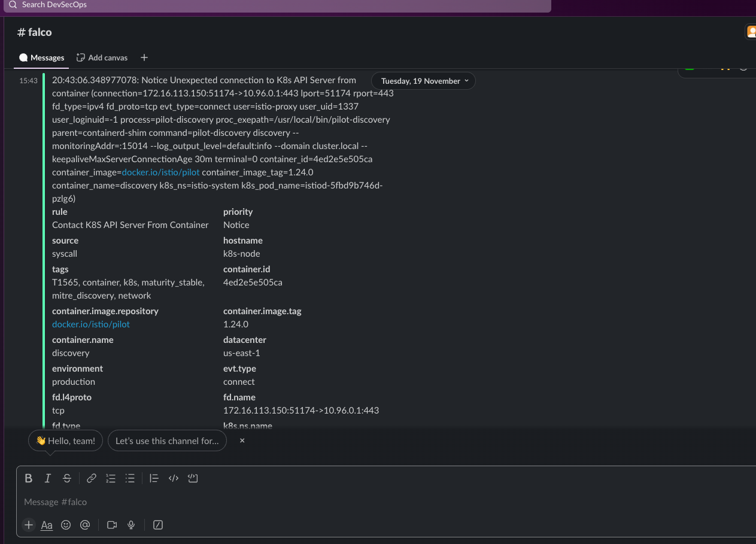Insert a link using the link icon
756x544 pixels.
coord(92,478)
